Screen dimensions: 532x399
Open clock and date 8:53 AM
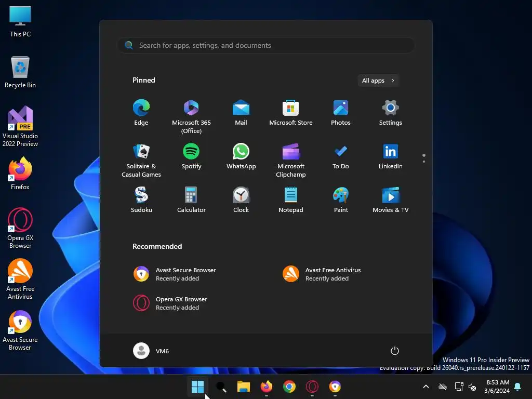498,387
